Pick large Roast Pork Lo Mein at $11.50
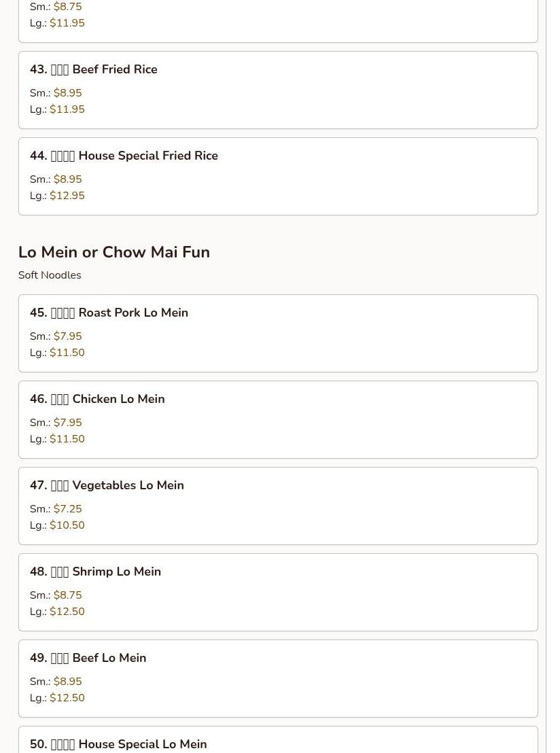Viewport: 560px width, 753px height. tap(67, 353)
